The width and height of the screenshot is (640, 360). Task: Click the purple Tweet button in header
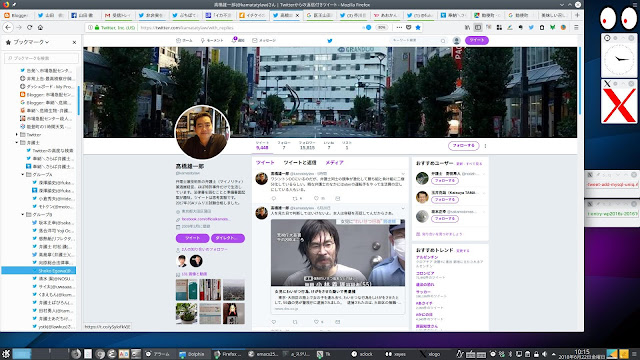[477, 40]
